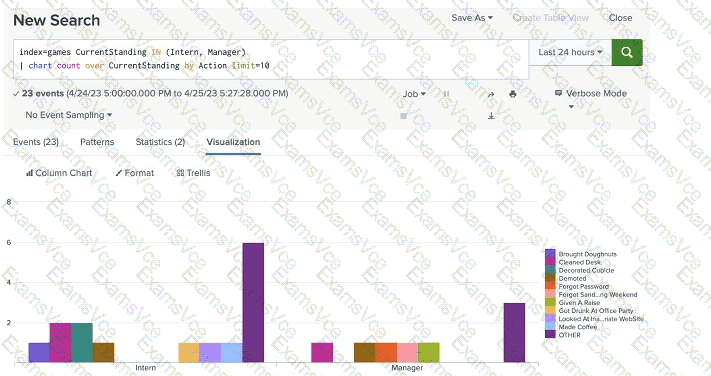Run search with the green magnifier button

coord(627,52)
